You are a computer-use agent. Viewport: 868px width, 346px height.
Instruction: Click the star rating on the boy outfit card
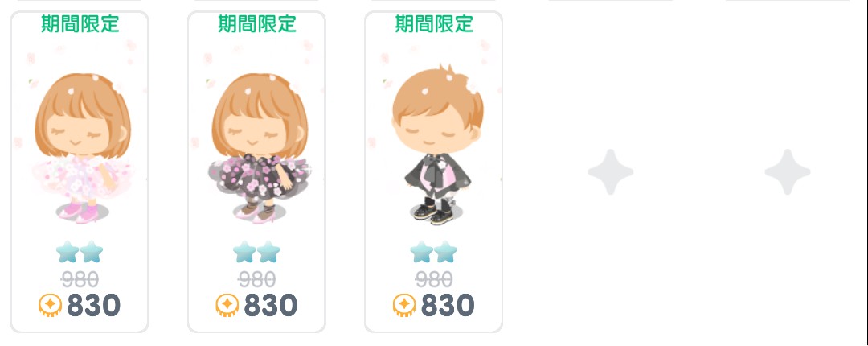[x=434, y=252]
